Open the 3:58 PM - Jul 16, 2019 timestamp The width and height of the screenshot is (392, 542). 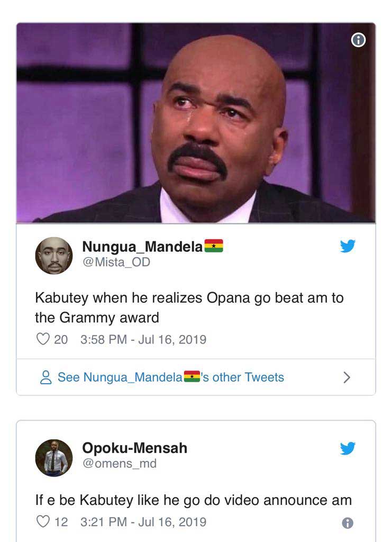click(x=143, y=339)
